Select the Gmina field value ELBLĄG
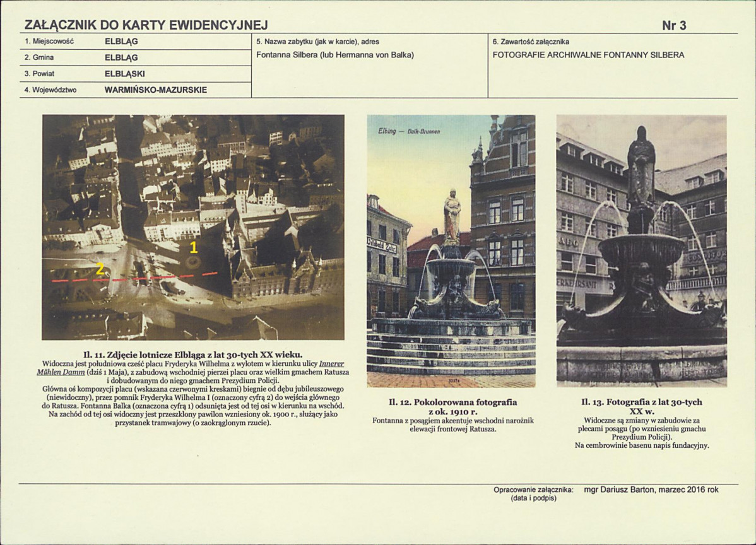This screenshot has width=756, height=545. (x=121, y=57)
